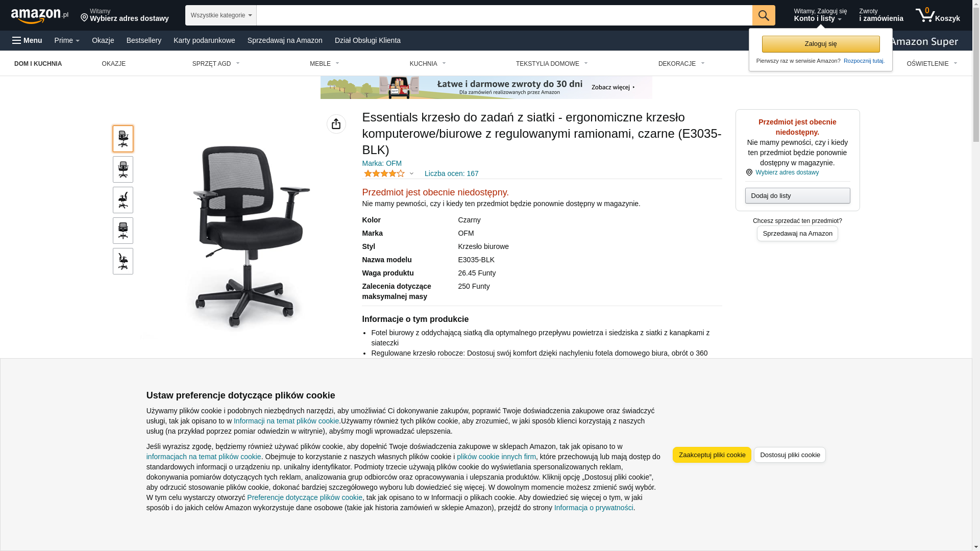Expand the Konto i listy menu
This screenshot has height=551, width=980.
tap(820, 15)
